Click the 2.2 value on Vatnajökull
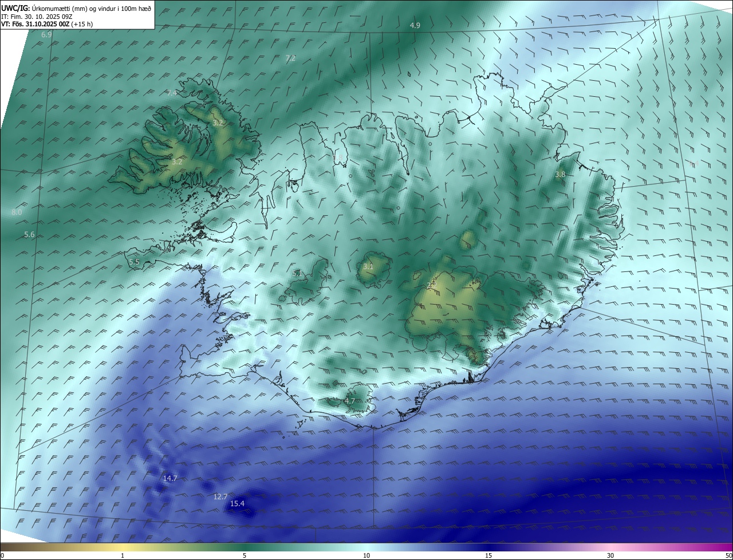Screen dimensions: 733x560 pos(432,285)
